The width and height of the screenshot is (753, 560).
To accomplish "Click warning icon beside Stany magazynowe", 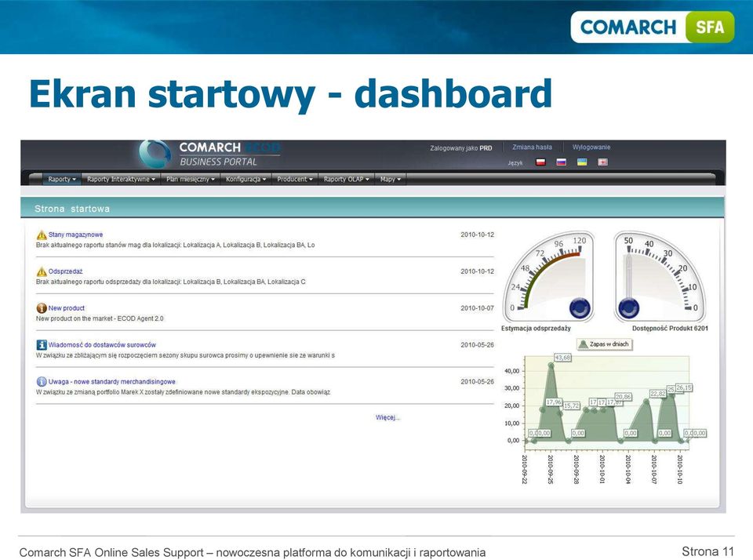I will click(x=42, y=235).
